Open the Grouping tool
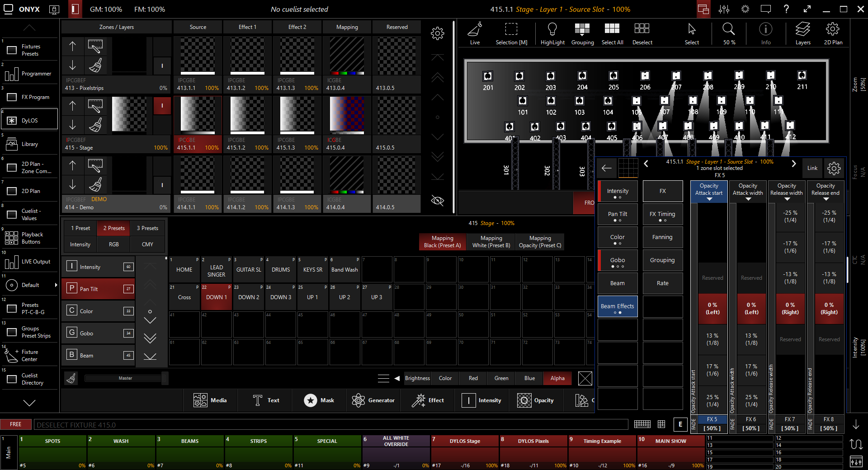This screenshot has height=470, width=868. tap(582, 33)
